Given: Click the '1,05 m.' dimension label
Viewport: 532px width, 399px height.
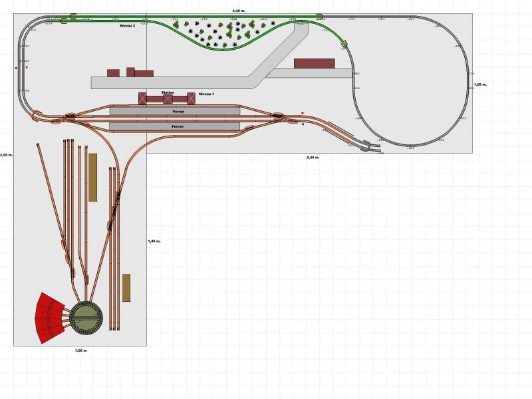Looking at the screenshot, I should [x=480, y=84].
